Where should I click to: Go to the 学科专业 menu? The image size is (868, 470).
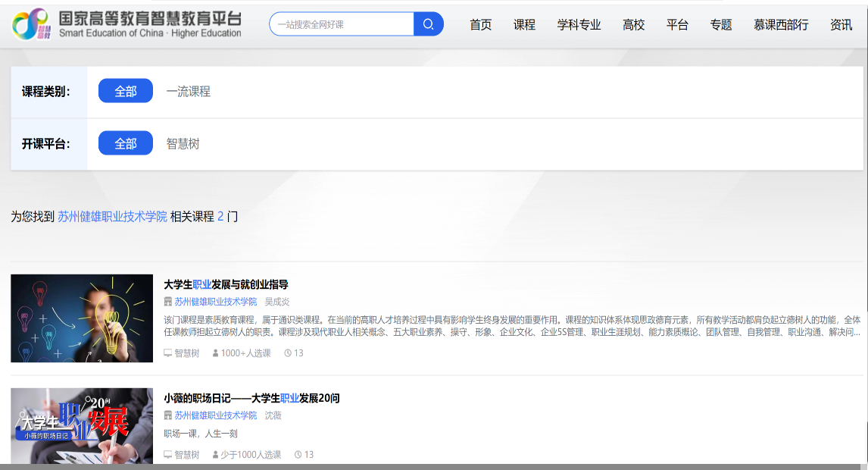pyautogui.click(x=579, y=24)
